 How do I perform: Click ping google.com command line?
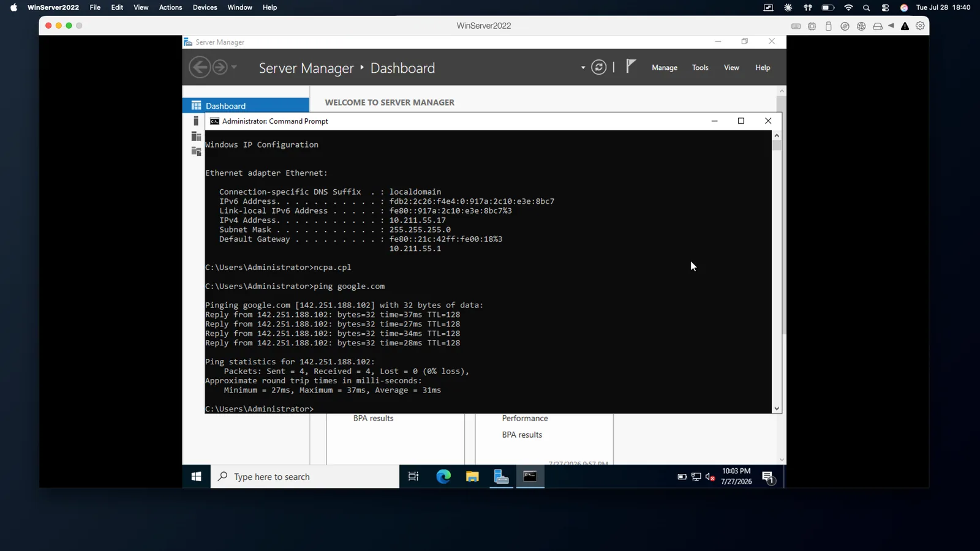tap(295, 286)
